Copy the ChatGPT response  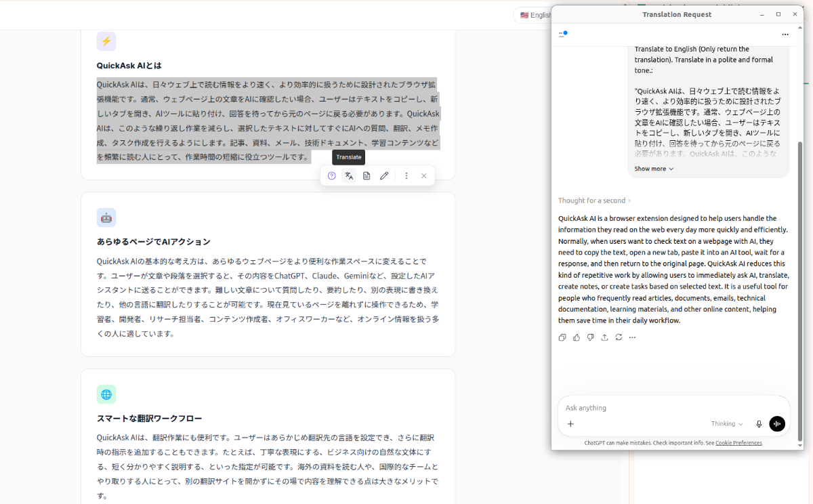click(x=562, y=337)
